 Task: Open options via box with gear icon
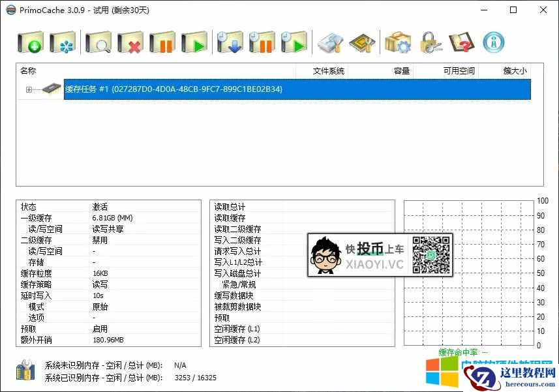point(398,42)
